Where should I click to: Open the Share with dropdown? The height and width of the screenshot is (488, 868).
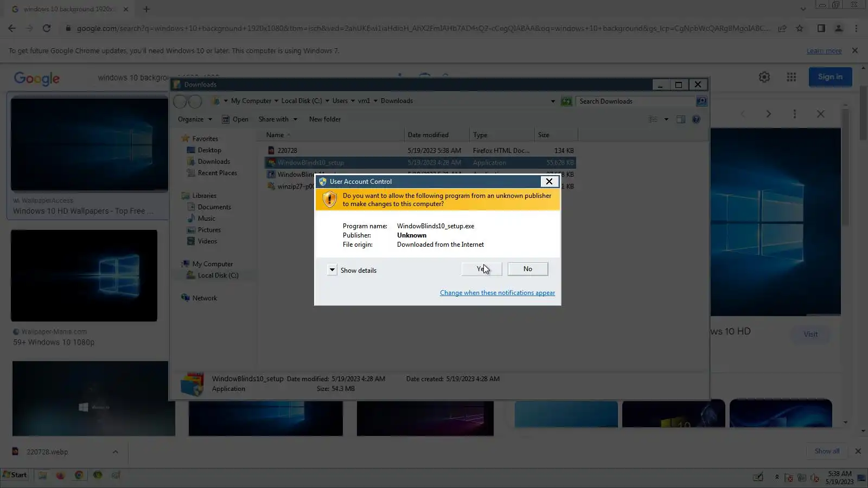pos(278,119)
